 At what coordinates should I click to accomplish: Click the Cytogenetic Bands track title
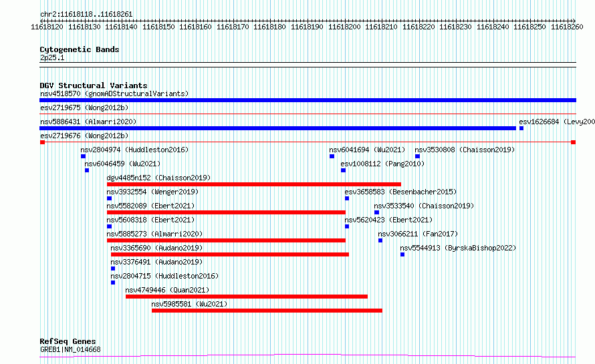pyautogui.click(x=80, y=49)
